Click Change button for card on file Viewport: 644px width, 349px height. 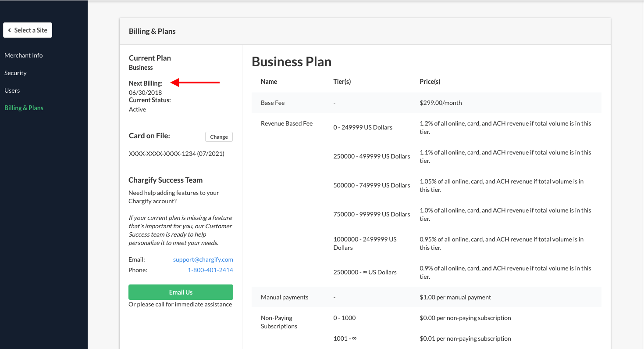tap(219, 137)
